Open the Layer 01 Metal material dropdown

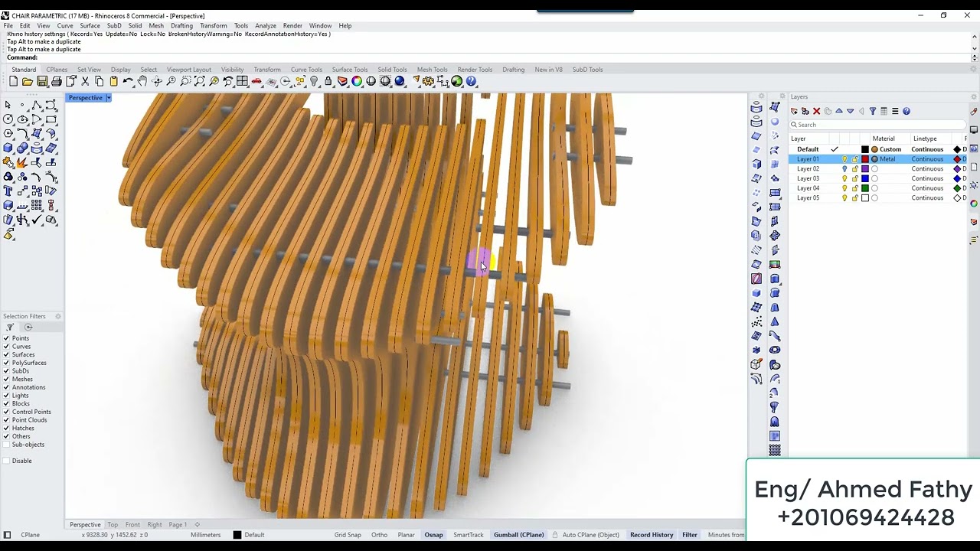887,159
